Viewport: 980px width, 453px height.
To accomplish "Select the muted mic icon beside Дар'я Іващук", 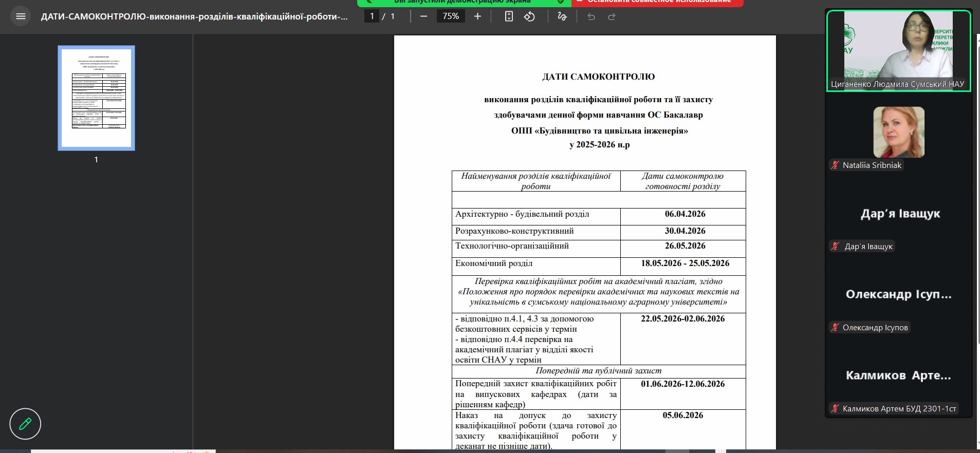I will 835,246.
